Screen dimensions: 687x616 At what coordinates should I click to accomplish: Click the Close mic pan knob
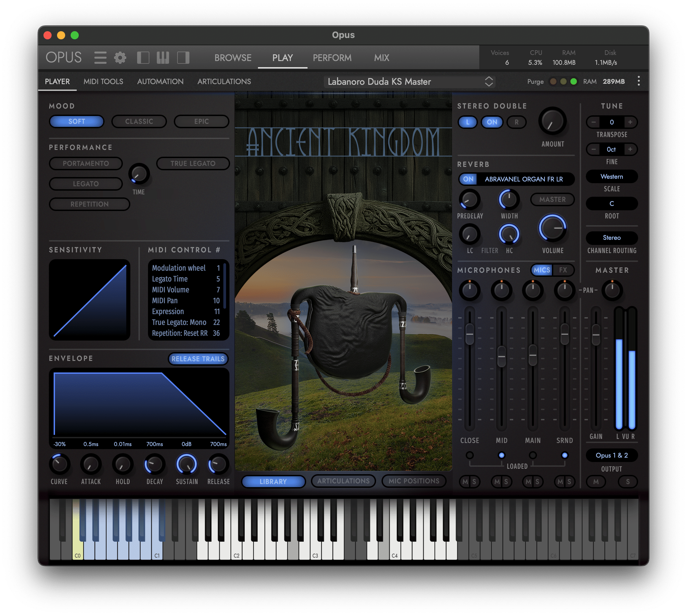tap(470, 290)
